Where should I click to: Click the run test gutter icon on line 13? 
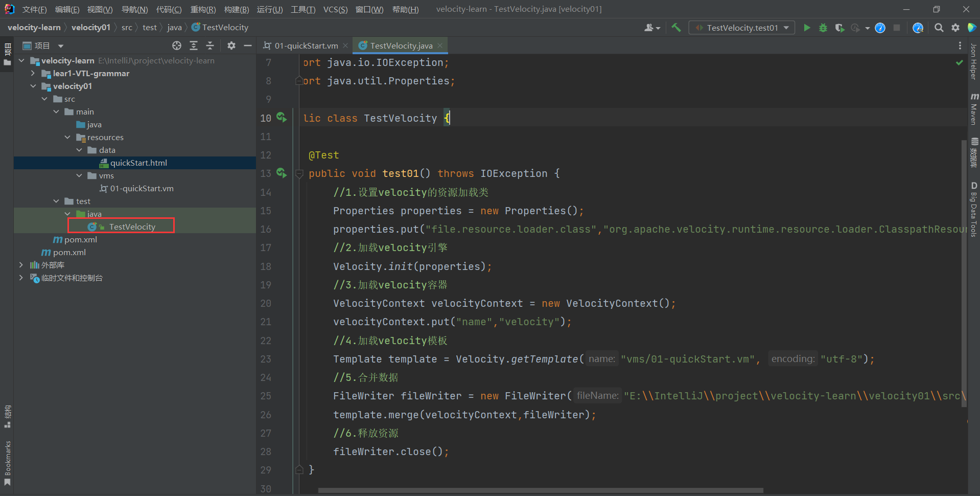[282, 173]
